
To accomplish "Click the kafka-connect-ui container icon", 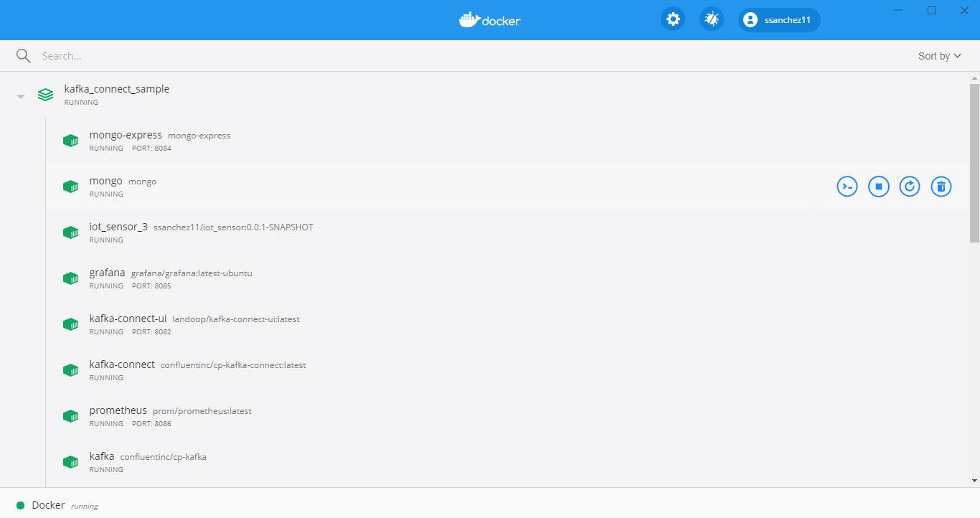I will (70, 324).
